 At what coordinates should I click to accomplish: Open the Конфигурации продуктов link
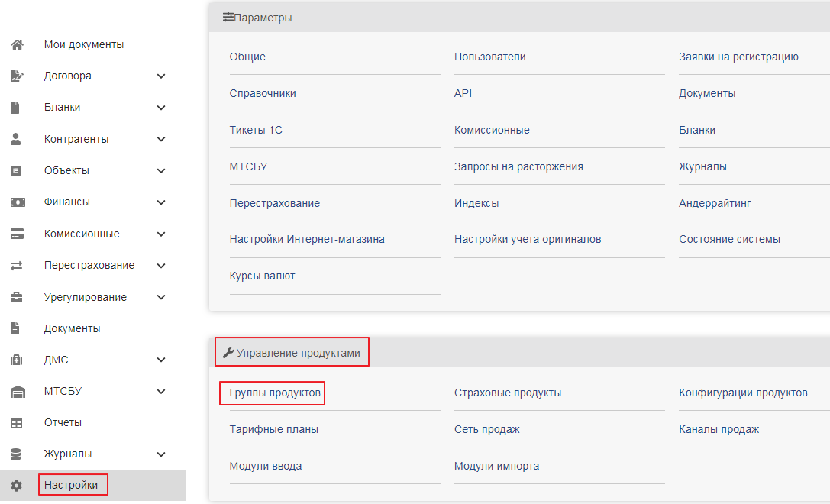pos(743,393)
